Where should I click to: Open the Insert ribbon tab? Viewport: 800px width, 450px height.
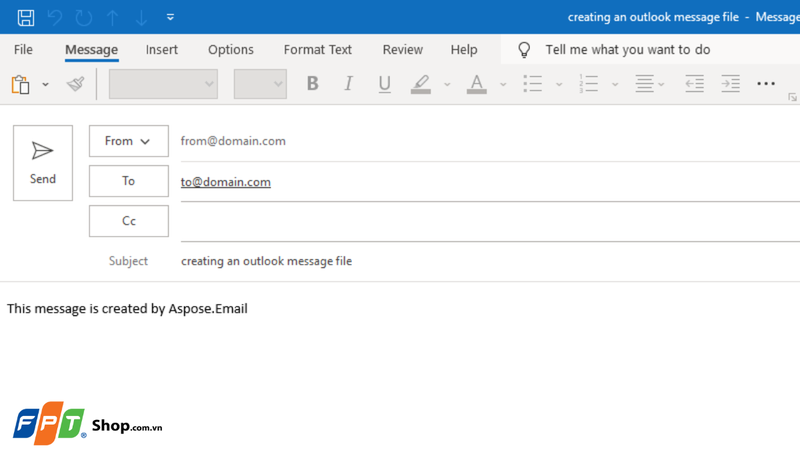(x=161, y=50)
